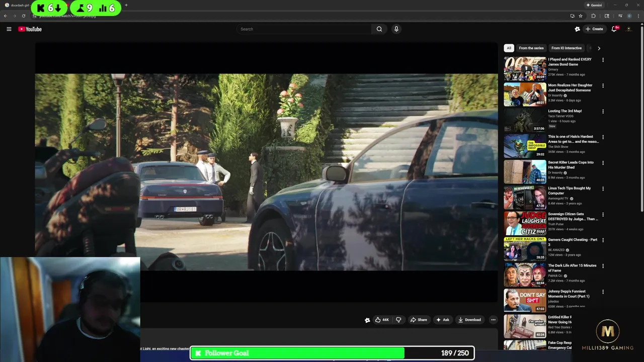Screen dimensions: 644x362
Task: Like the video with thumbs up 44K
Action: click(382, 320)
